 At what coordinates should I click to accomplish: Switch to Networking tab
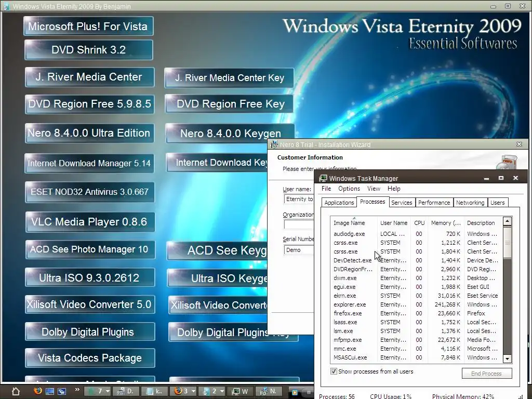point(470,203)
